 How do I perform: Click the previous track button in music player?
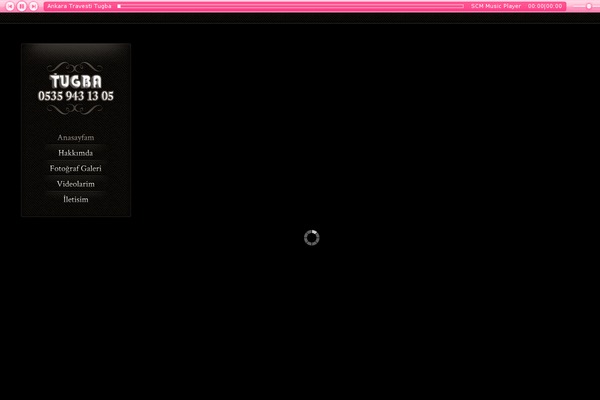click(10, 6)
